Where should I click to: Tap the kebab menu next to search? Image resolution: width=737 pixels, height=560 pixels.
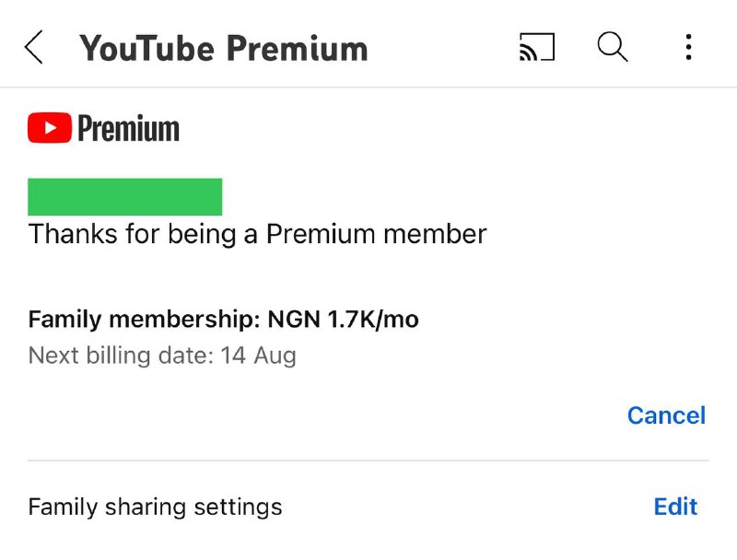[688, 48]
